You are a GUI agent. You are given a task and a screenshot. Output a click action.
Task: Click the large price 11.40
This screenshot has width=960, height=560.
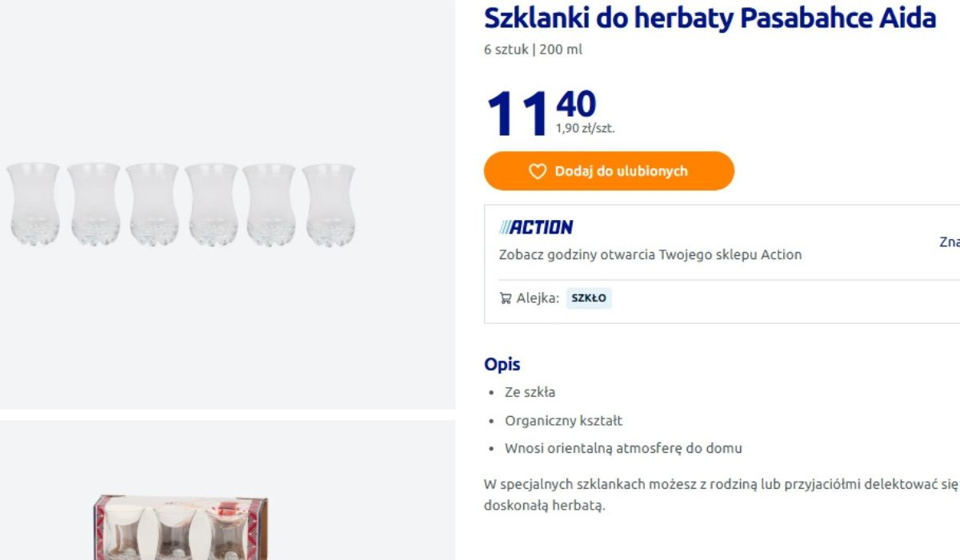coord(540,112)
